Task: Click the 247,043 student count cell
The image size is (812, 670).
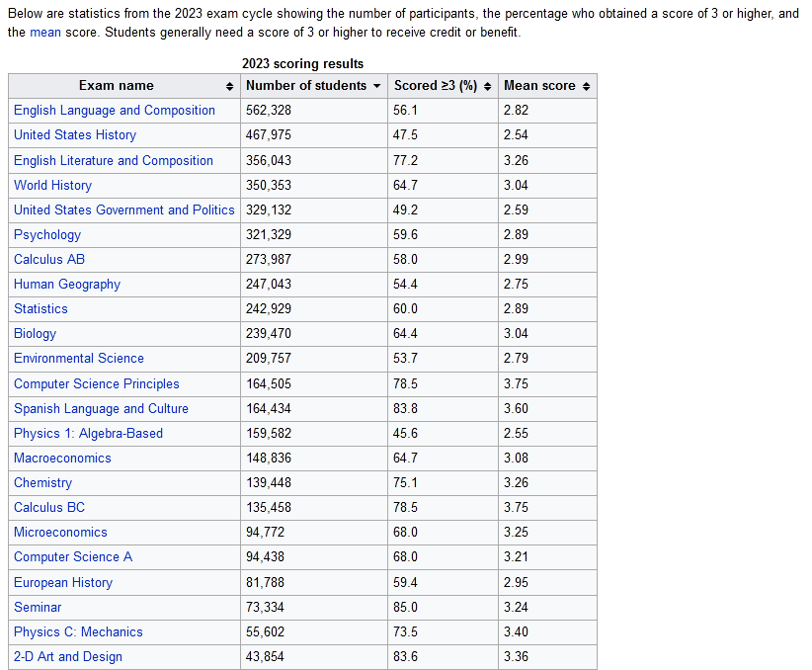Action: pos(314,285)
